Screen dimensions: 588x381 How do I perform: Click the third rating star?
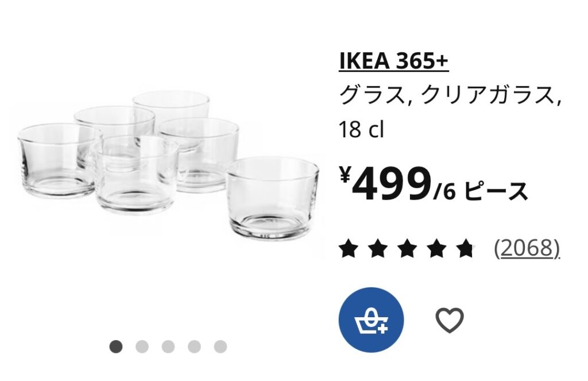(407, 249)
